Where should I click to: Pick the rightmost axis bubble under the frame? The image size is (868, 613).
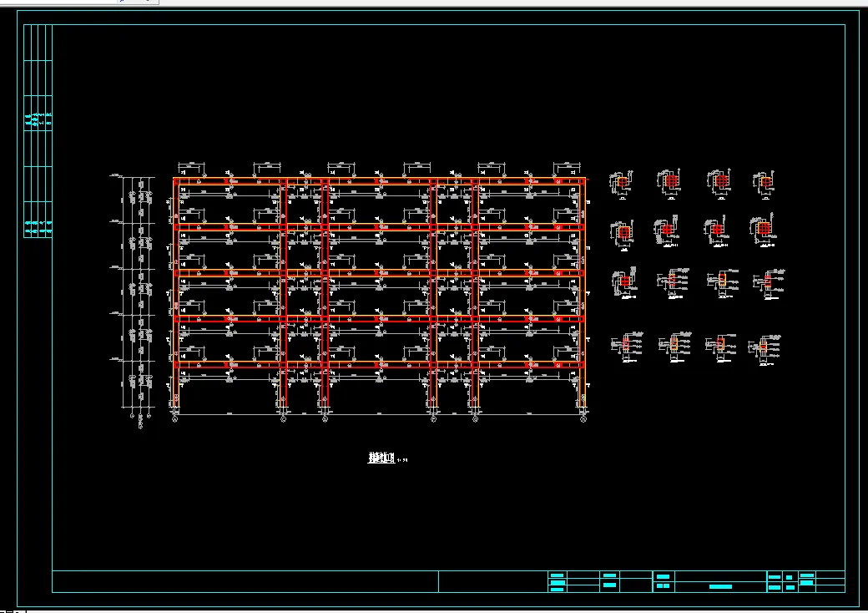(583, 420)
